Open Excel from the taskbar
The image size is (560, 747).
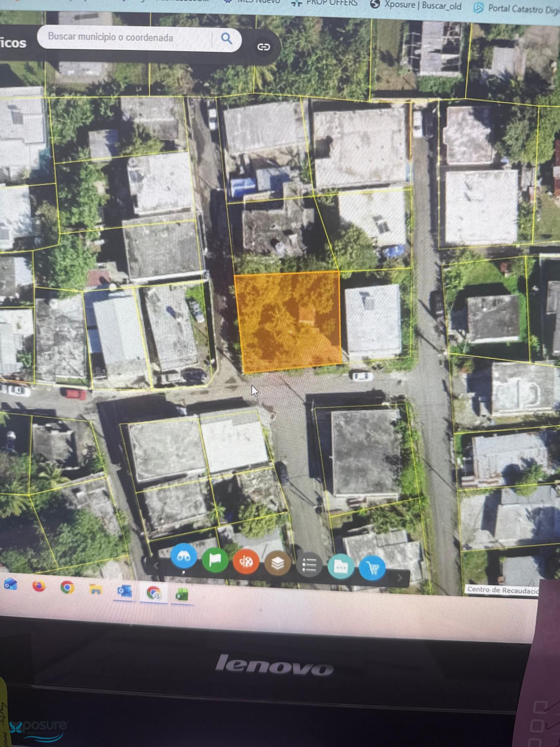pyautogui.click(x=182, y=594)
